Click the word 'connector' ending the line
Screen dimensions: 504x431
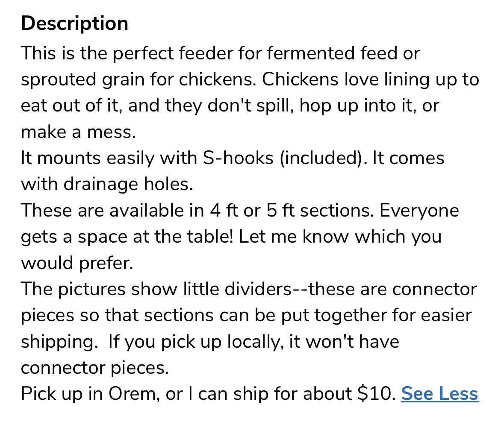[x=434, y=289]
